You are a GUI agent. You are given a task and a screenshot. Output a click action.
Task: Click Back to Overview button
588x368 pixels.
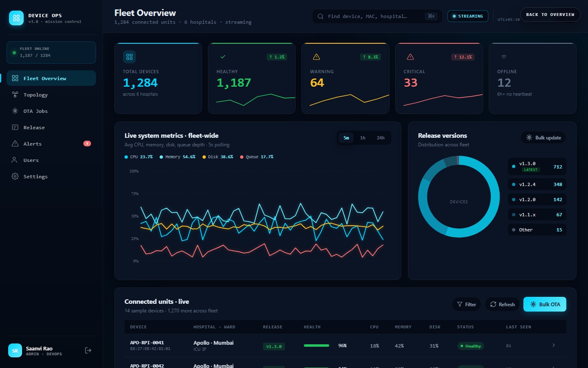pos(550,14)
